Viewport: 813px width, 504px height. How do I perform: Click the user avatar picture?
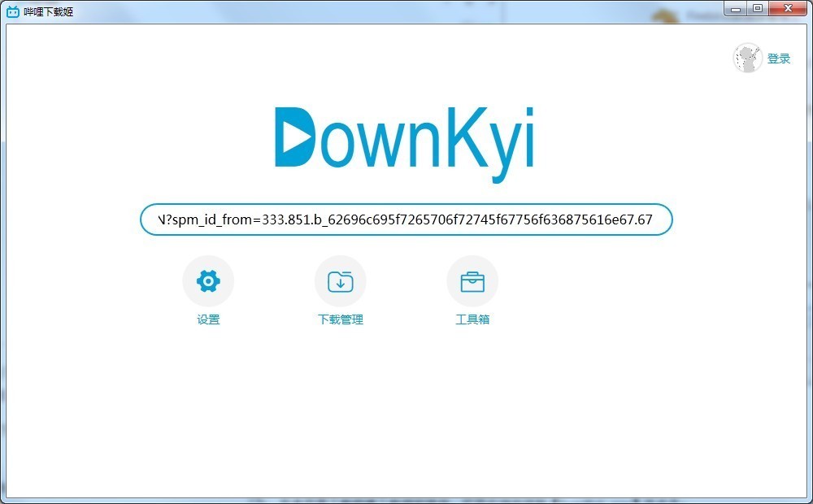pos(747,58)
